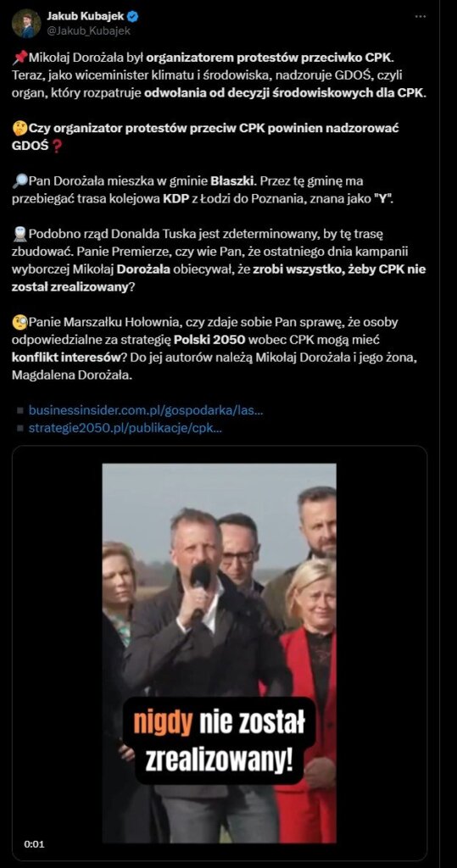Click the thinking face emoji

20,129
